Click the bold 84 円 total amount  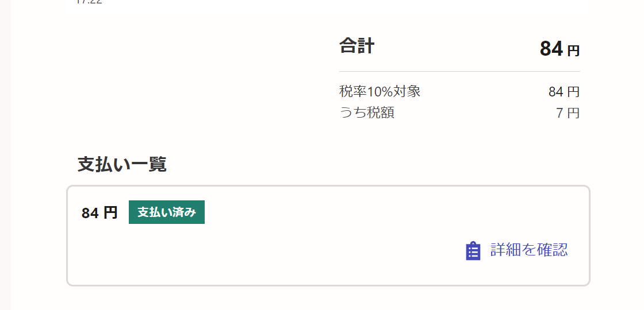[551, 49]
